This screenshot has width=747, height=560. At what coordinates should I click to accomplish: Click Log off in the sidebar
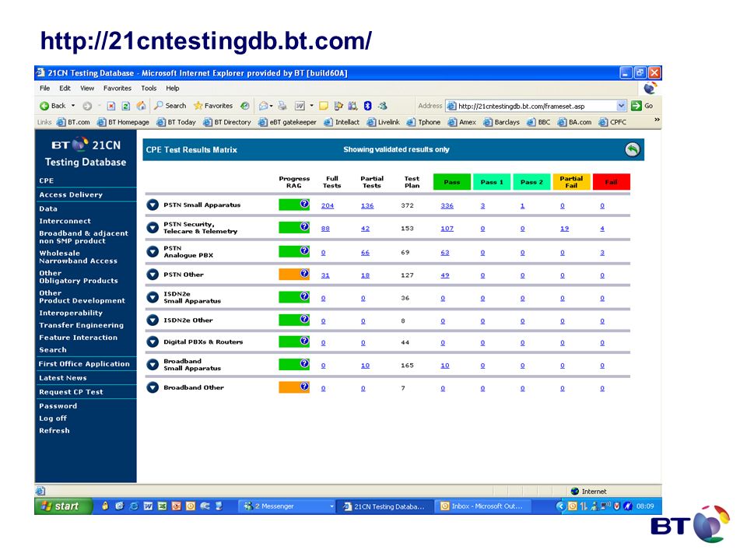[53, 418]
